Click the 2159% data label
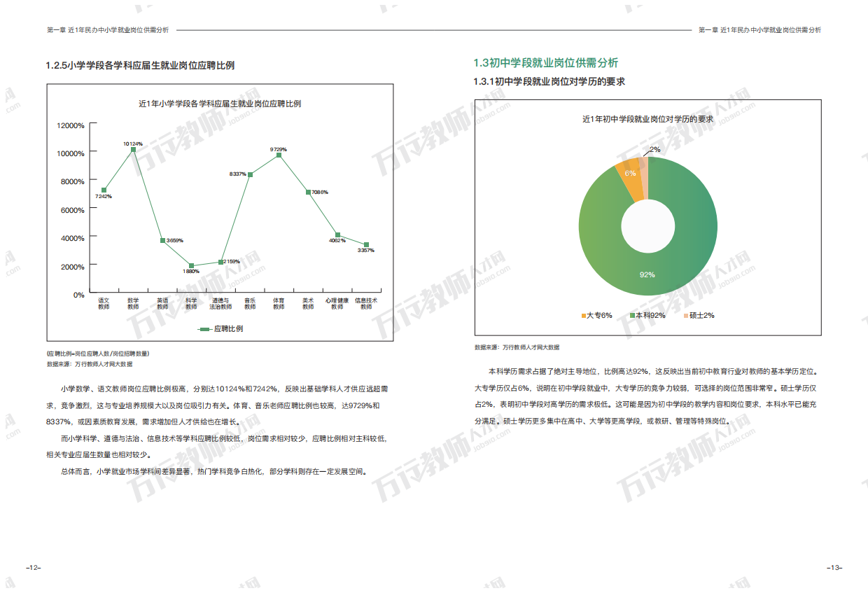 232,261
